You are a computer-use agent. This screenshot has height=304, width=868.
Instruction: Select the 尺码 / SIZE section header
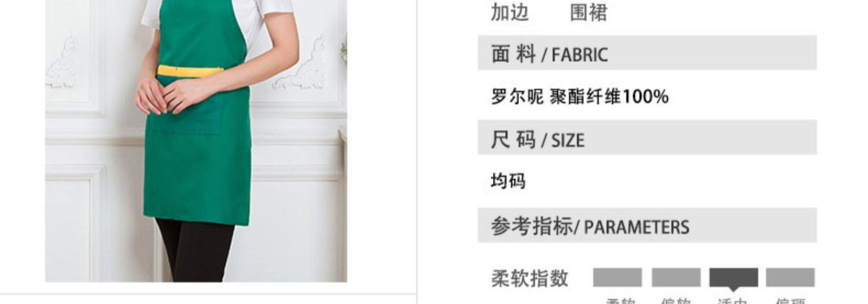click(647, 137)
